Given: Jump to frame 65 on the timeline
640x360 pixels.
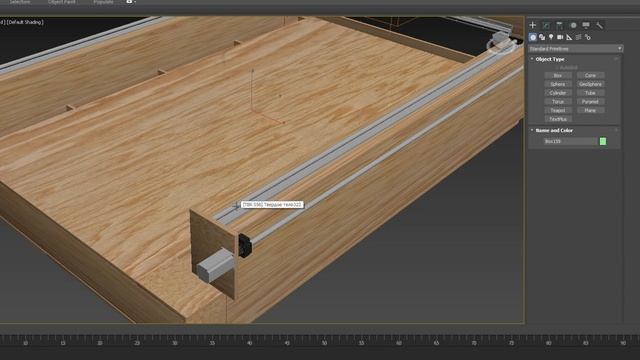Looking at the screenshot, I should pos(436,343).
